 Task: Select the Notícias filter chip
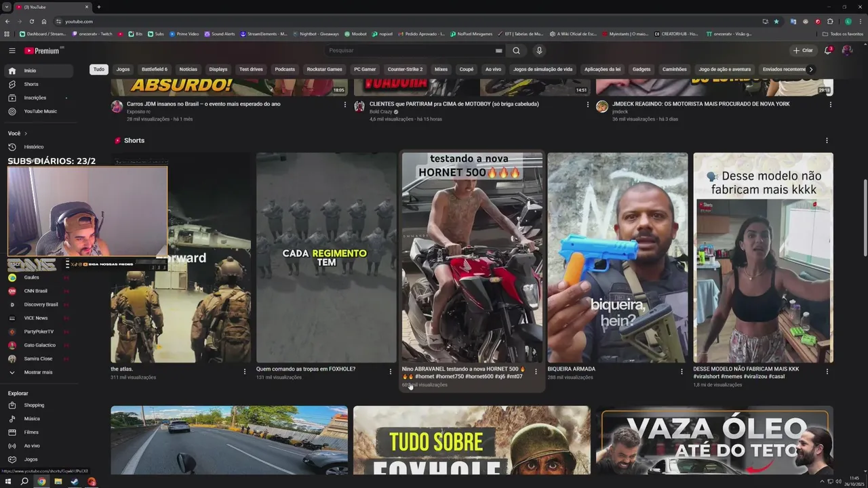click(x=189, y=69)
